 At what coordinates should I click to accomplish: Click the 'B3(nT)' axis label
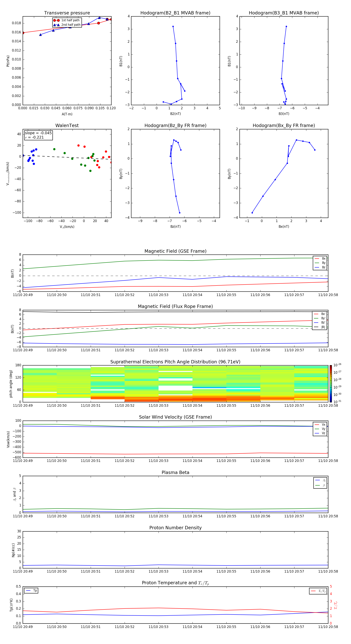[x=284, y=114]
